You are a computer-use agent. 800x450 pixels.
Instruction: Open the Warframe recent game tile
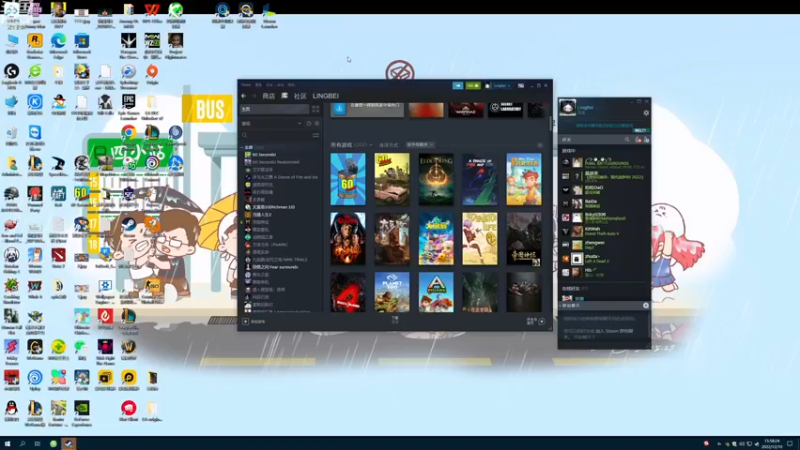pyautogui.click(x=466, y=110)
